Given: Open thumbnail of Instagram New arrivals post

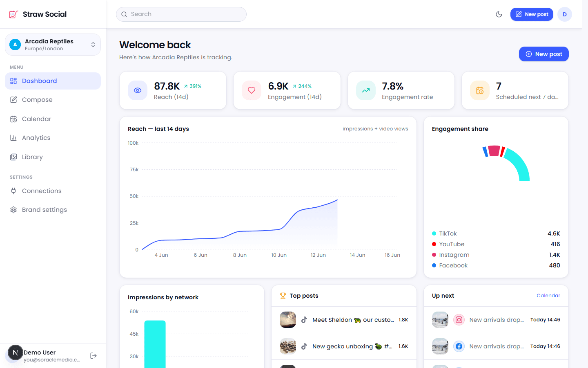Looking at the screenshot, I should pos(440,320).
